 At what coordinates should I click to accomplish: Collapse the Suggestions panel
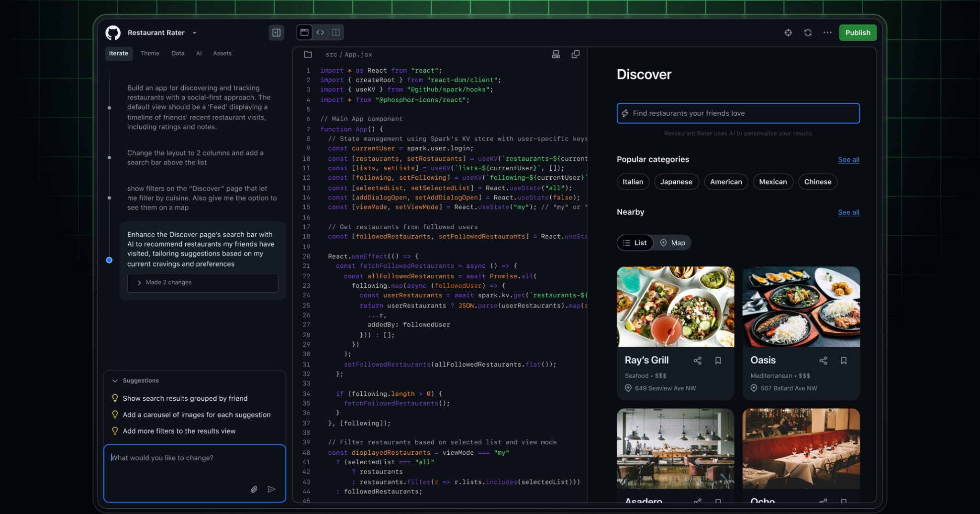(115, 381)
